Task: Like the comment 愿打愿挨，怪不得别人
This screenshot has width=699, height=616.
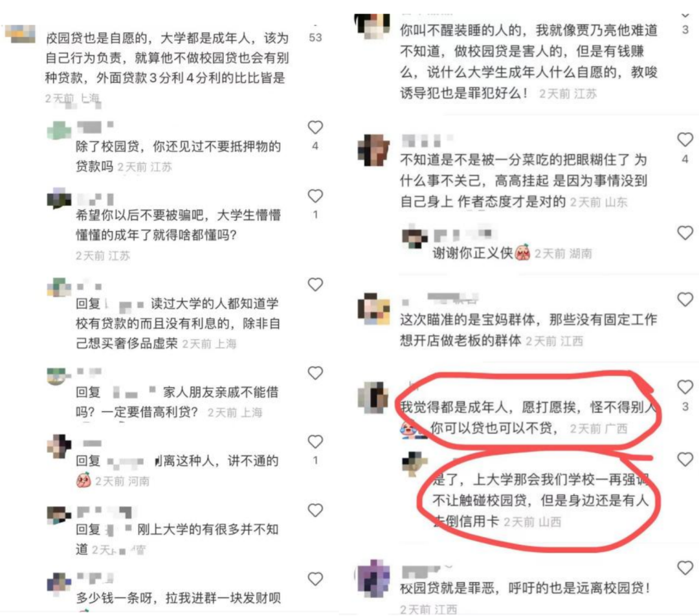Action: pos(685,387)
